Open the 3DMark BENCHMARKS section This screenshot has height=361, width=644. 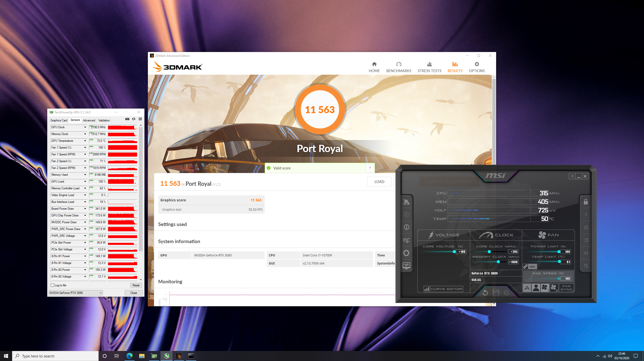click(399, 67)
